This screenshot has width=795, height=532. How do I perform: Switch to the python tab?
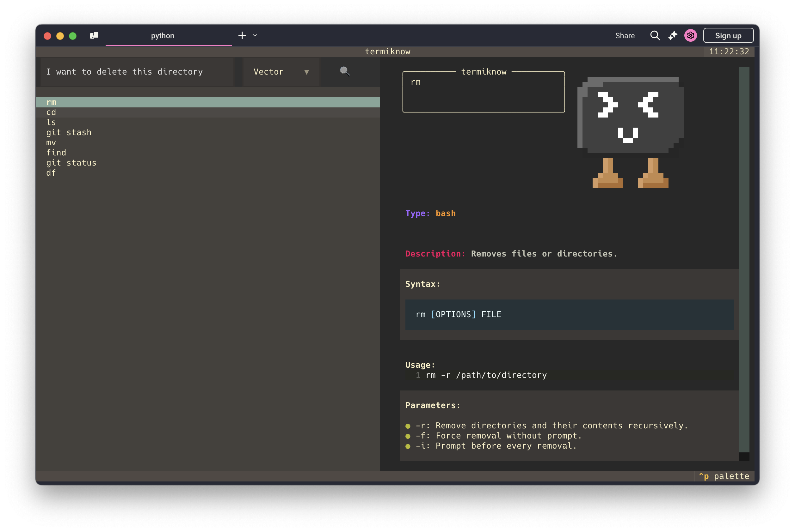pyautogui.click(x=163, y=36)
